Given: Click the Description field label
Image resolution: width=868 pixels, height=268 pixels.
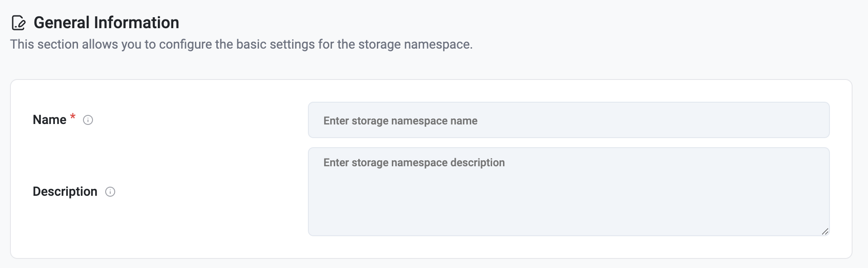Looking at the screenshot, I should click(65, 192).
